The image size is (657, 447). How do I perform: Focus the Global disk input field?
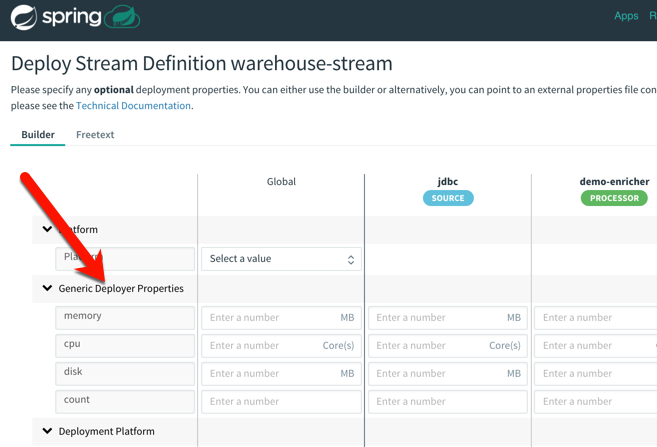click(x=270, y=374)
